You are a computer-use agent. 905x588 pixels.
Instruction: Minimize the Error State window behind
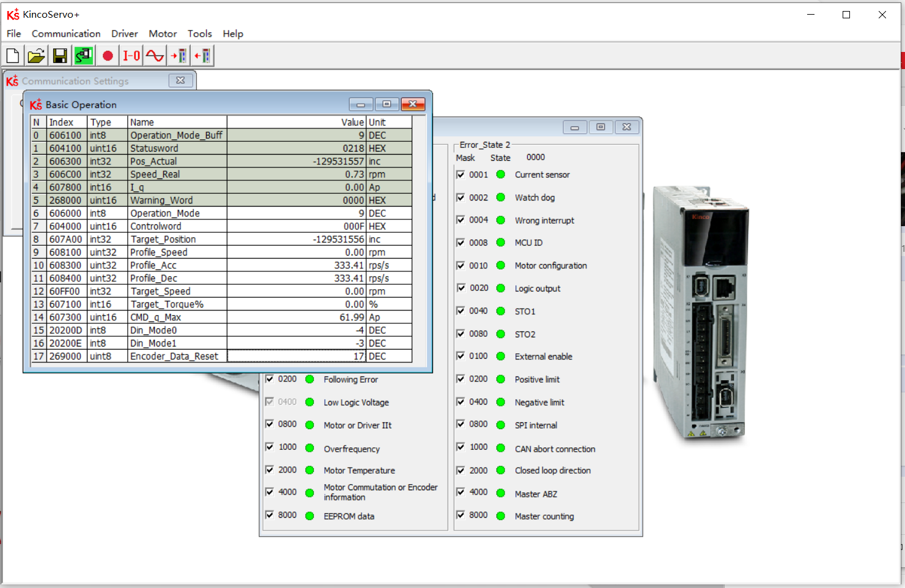tap(575, 127)
